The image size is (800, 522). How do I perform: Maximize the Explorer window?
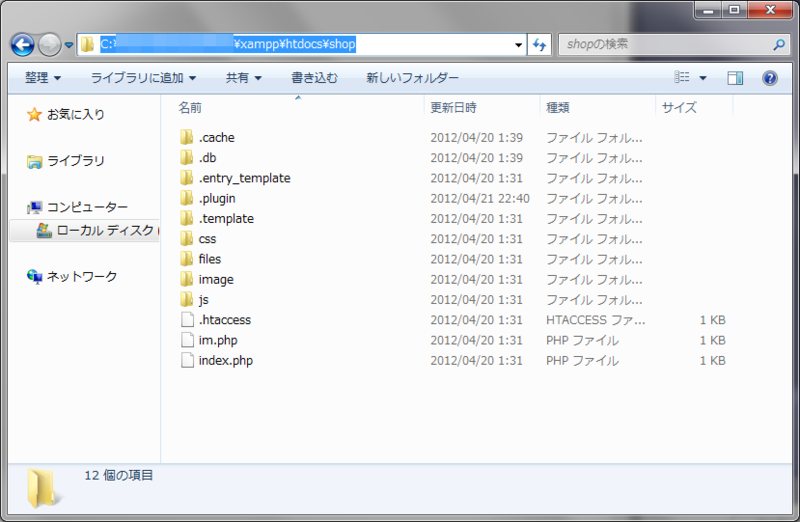(734, 10)
